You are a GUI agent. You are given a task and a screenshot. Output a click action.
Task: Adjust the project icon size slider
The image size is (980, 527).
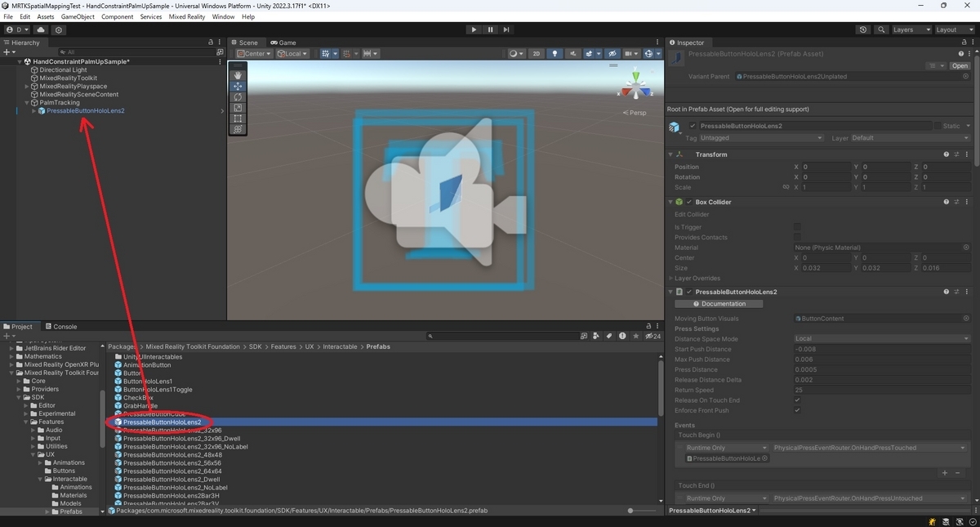click(630, 511)
